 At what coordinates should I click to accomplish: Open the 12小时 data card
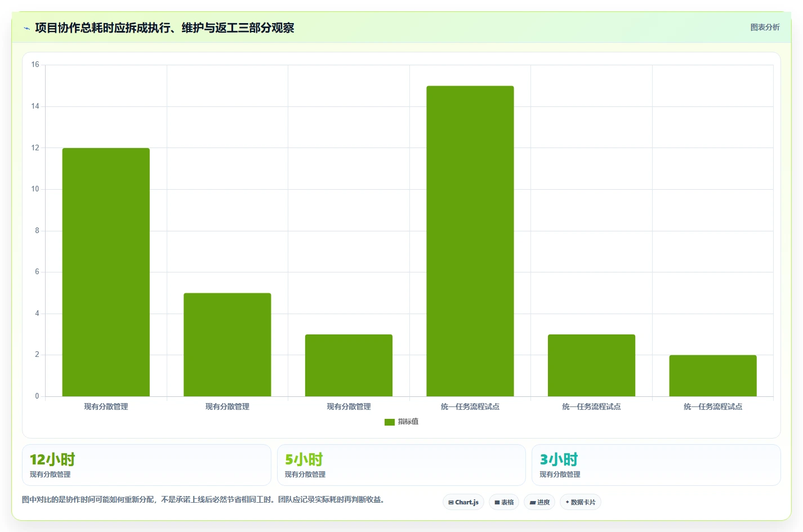(x=146, y=465)
